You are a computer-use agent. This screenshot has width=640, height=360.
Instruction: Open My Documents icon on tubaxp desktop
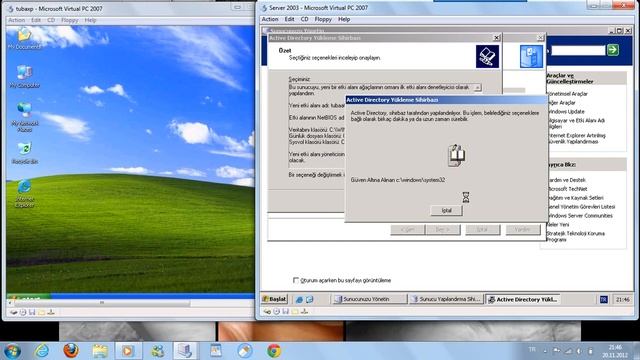pos(24,38)
